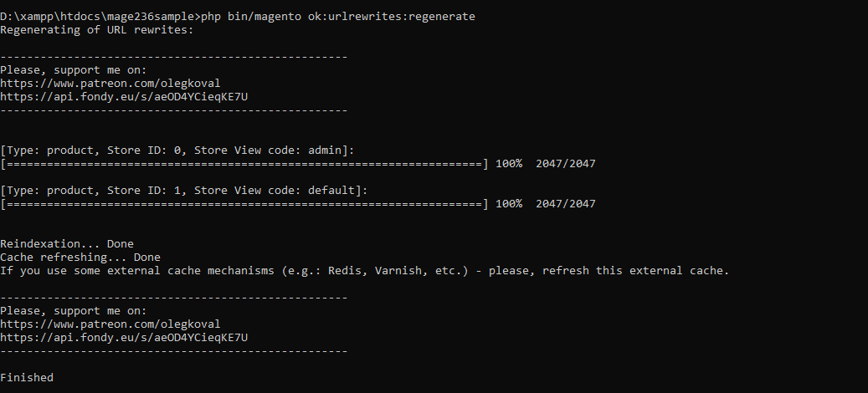Click the admin store product progress bar
The height and width of the screenshot is (393, 868).
244,164
